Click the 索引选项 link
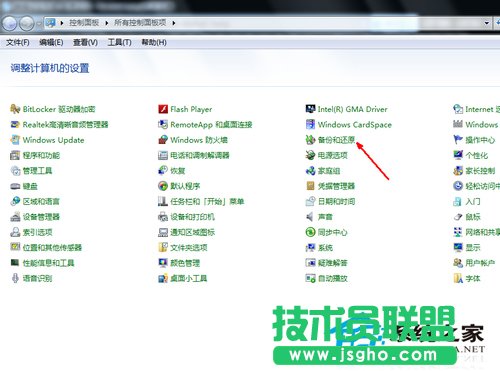Viewport: 500px width, 371px height. point(38,232)
